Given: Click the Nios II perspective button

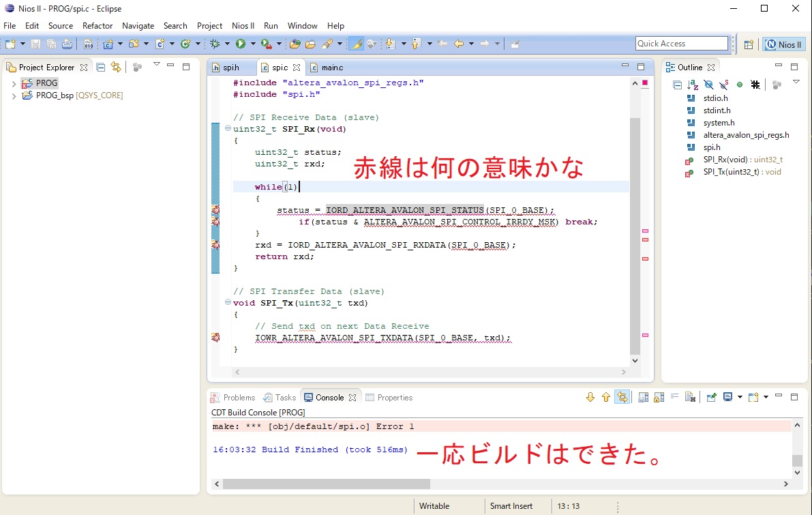Looking at the screenshot, I should tap(783, 44).
